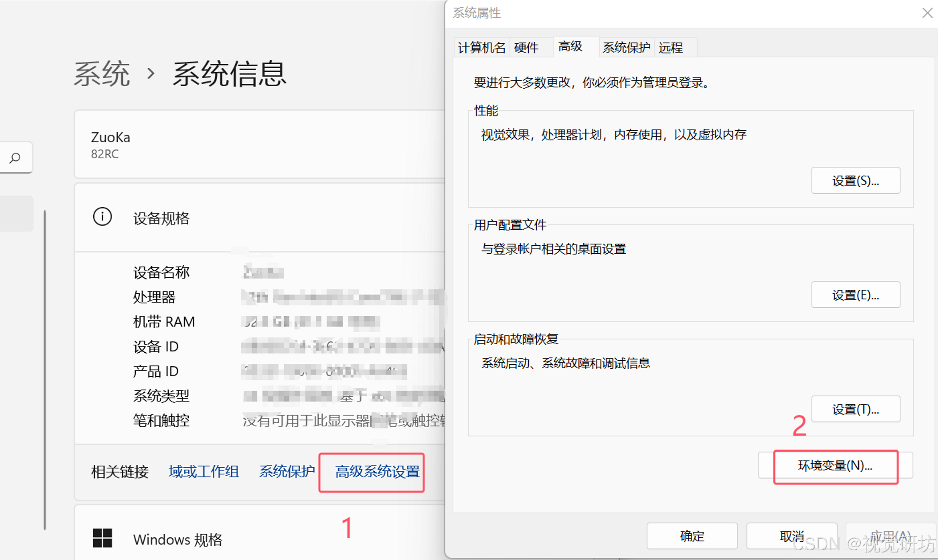938x560 pixels.
Task: Close the 系统属性 dialog with the X
Action: pos(927,13)
